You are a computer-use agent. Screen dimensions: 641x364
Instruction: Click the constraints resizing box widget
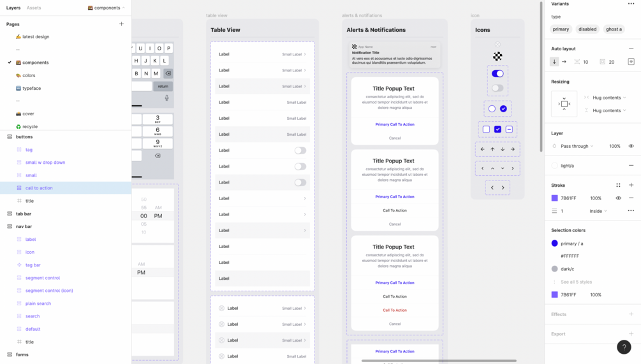click(564, 104)
